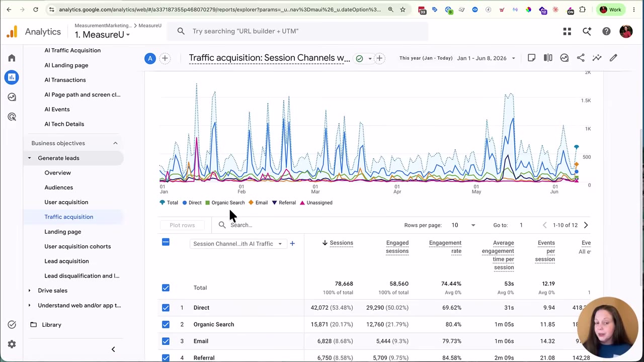Image resolution: width=644 pixels, height=362 pixels.
Task: Open the report title options caret
Action: click(370, 58)
